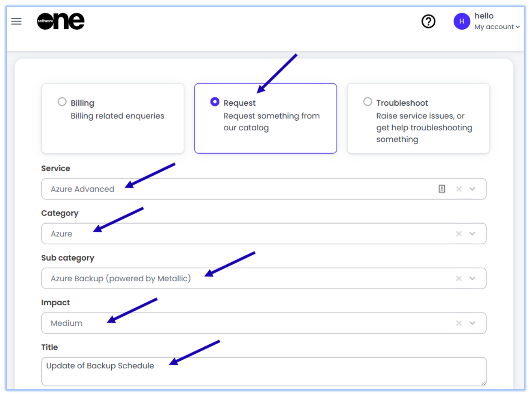This screenshot has width=532, height=396.
Task: Click the Azure Backup (powered by Metallic) value
Action: pos(121,279)
